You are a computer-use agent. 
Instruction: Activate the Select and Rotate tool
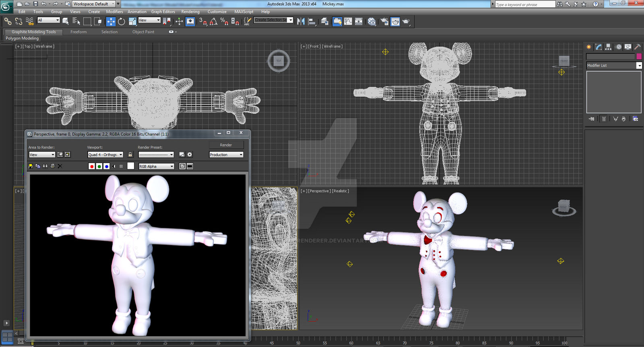(x=121, y=21)
